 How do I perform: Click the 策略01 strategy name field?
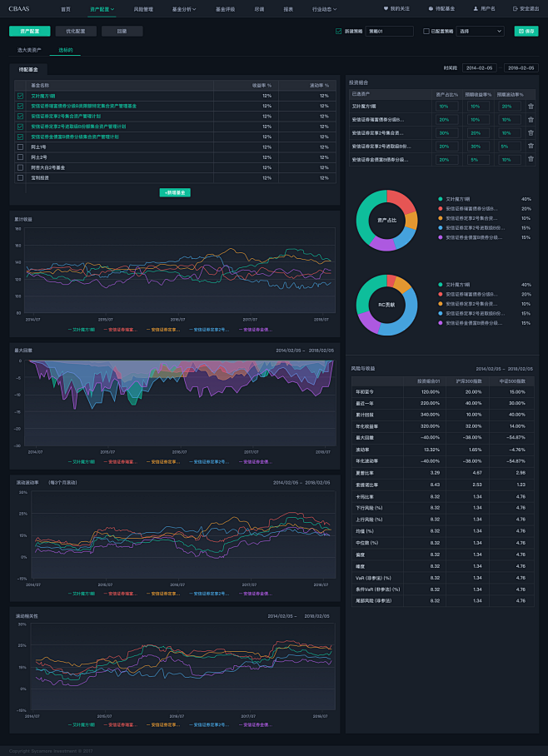pos(389,32)
